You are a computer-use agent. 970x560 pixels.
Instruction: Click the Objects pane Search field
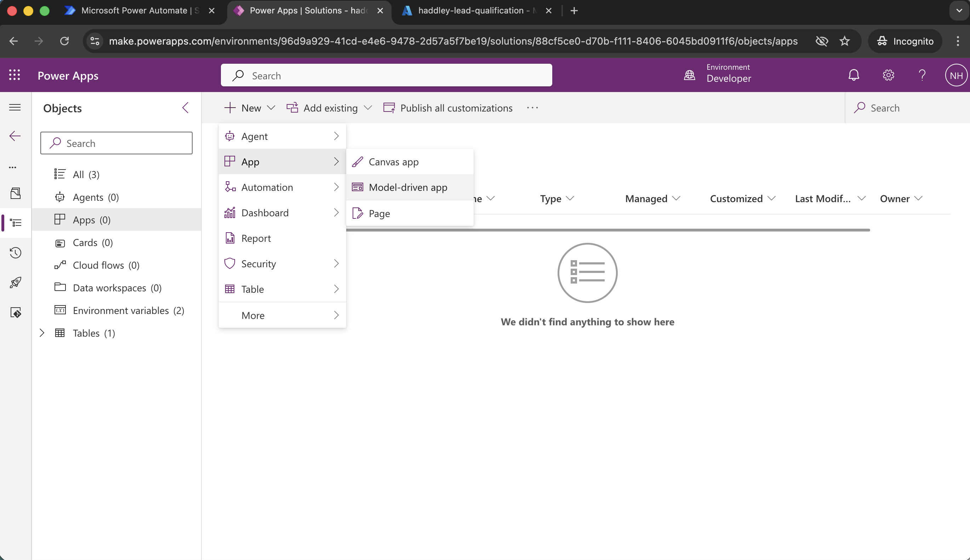pyautogui.click(x=116, y=143)
